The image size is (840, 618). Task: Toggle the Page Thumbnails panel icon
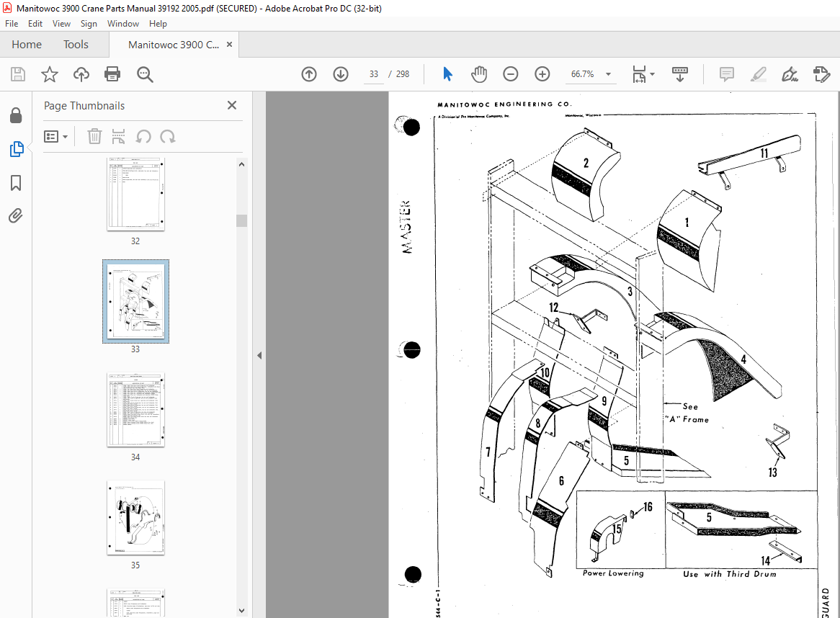pyautogui.click(x=16, y=149)
